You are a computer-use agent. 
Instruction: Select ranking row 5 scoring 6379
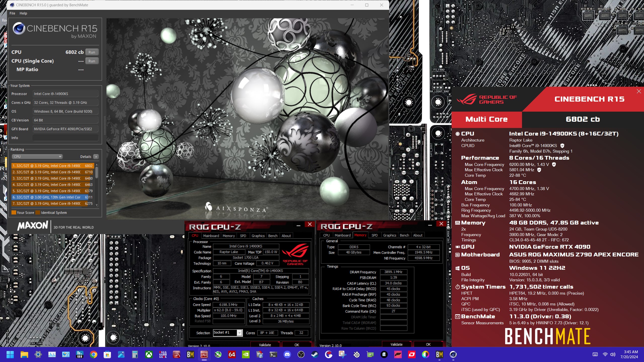tap(53, 191)
